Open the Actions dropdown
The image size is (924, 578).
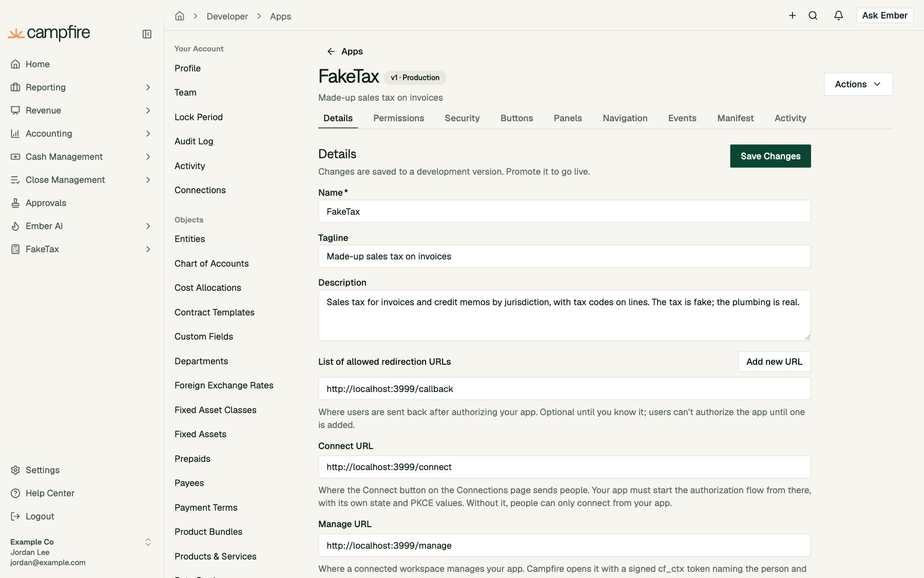tap(858, 84)
